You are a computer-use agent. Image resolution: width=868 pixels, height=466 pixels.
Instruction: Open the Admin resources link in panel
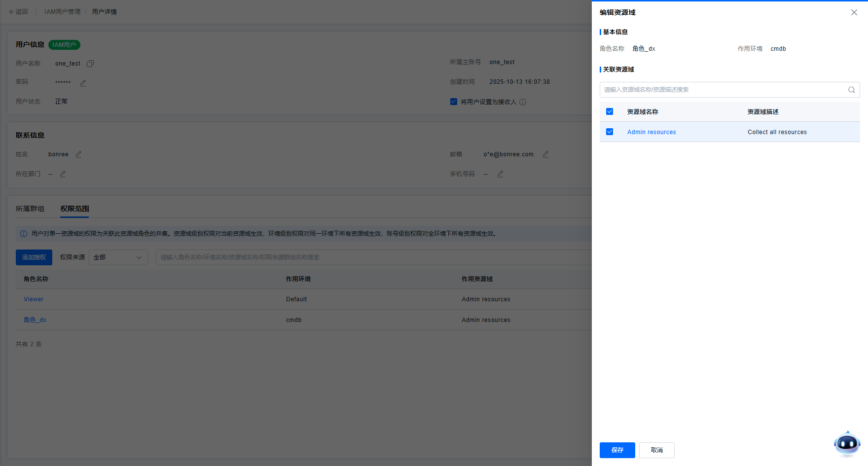tap(651, 132)
